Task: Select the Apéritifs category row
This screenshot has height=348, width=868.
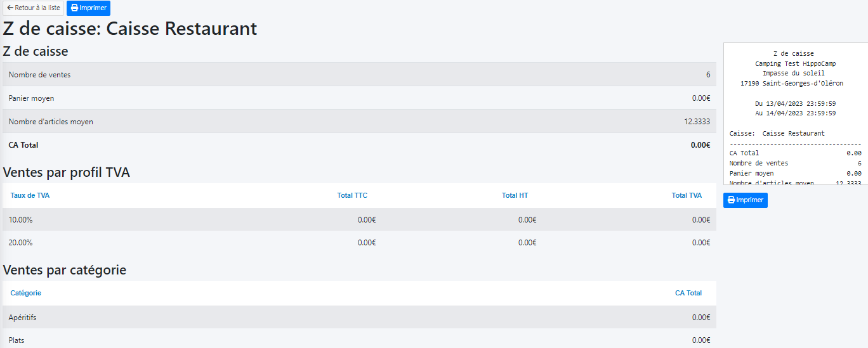Action: [359, 318]
